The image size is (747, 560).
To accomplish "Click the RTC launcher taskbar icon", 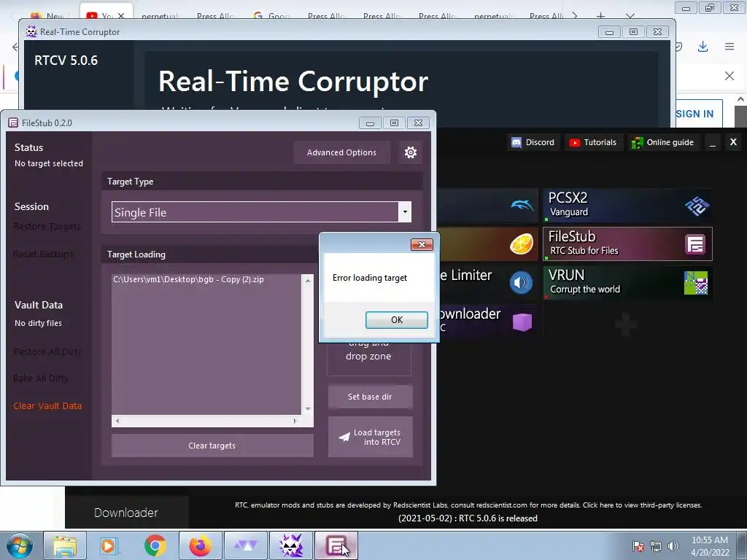I will tap(246, 545).
